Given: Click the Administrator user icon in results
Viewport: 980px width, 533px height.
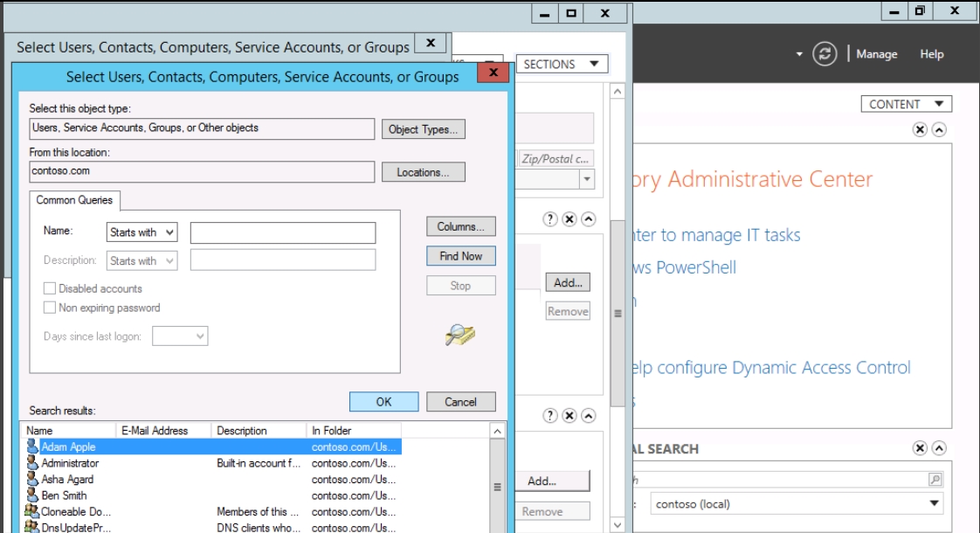Looking at the screenshot, I should (x=33, y=463).
